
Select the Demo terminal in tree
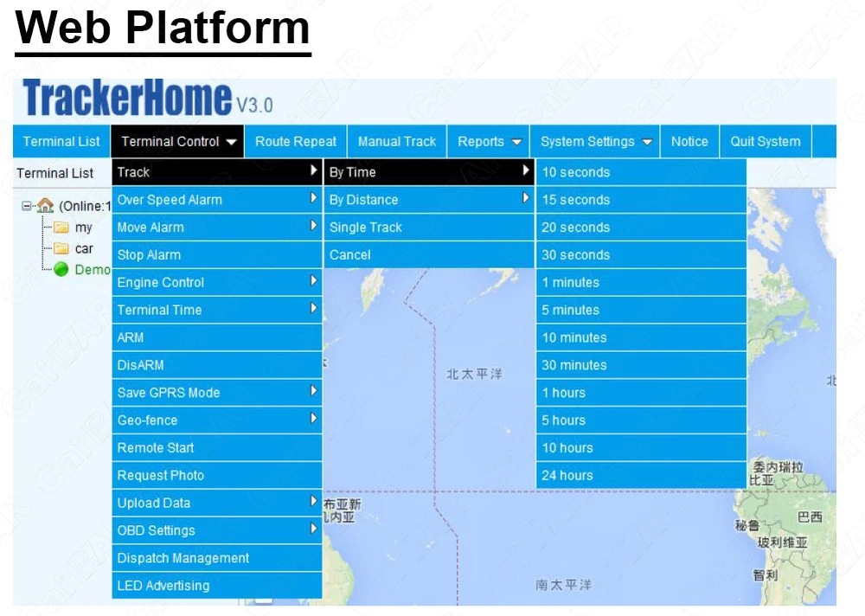[x=93, y=269]
